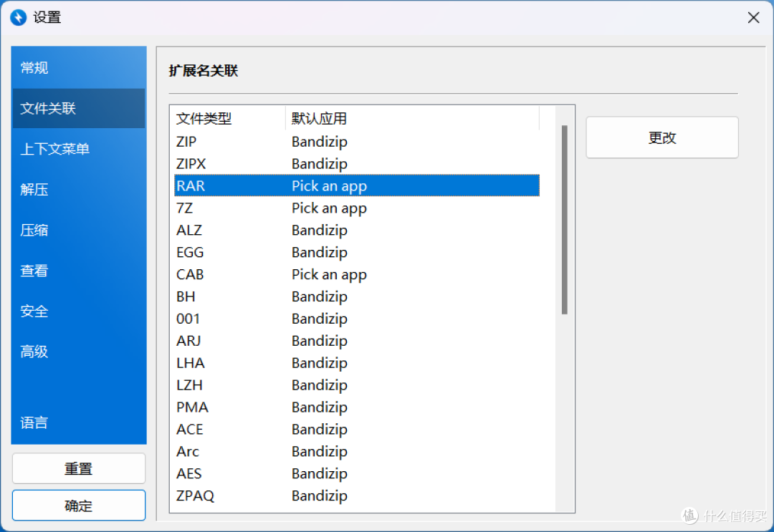
Task: Go to the 压缩 settings section
Action: pos(79,230)
